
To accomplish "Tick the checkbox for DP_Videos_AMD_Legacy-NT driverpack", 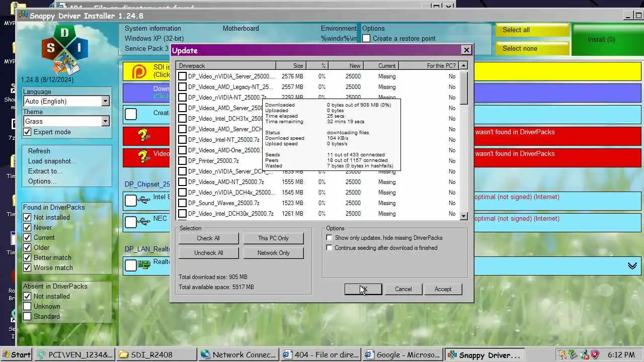I will pyautogui.click(x=182, y=87).
